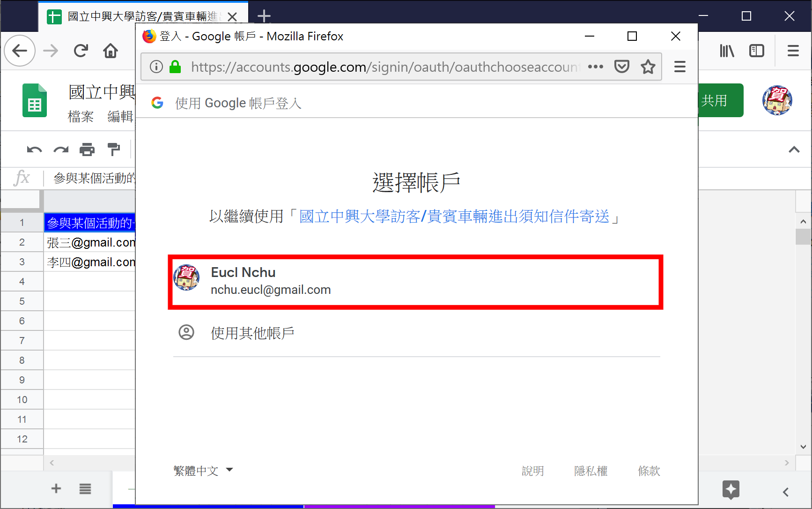
Task: Click the vertical scrollbar up arrow in Sheets
Action: pos(803,221)
